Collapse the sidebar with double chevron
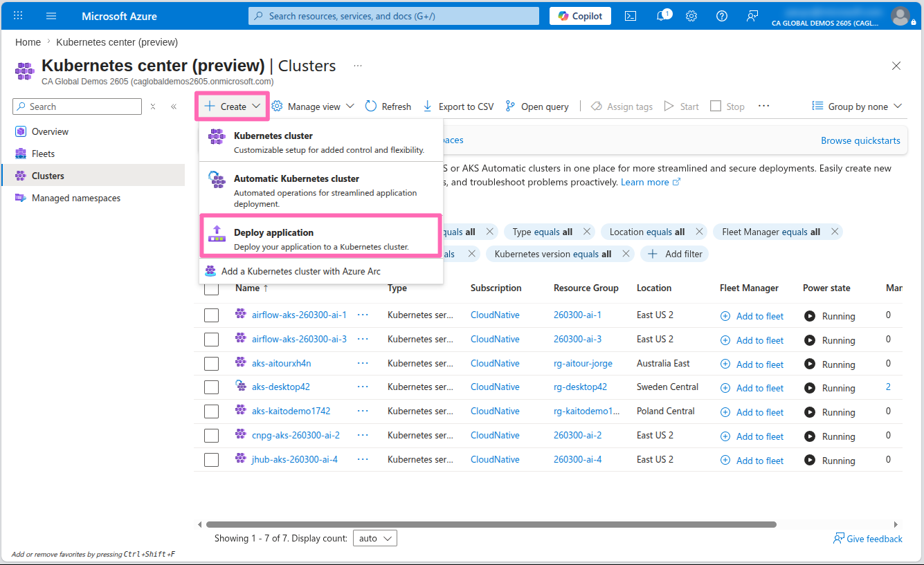This screenshot has height=565, width=924. click(173, 106)
